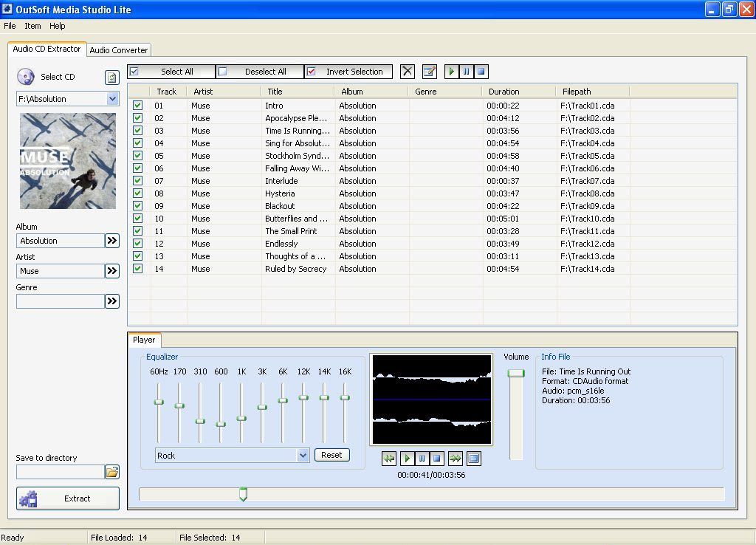Open the playlist icon in the Player controls
This screenshot has height=545, width=756.
point(473,459)
